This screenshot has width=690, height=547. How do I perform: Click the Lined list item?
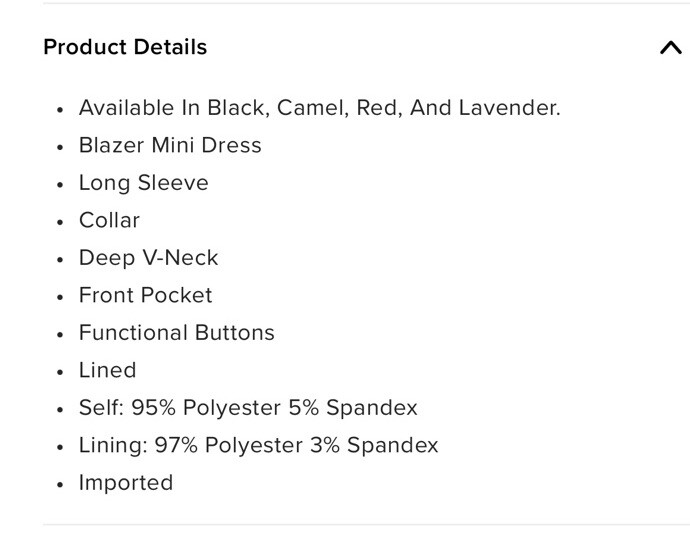click(x=107, y=370)
